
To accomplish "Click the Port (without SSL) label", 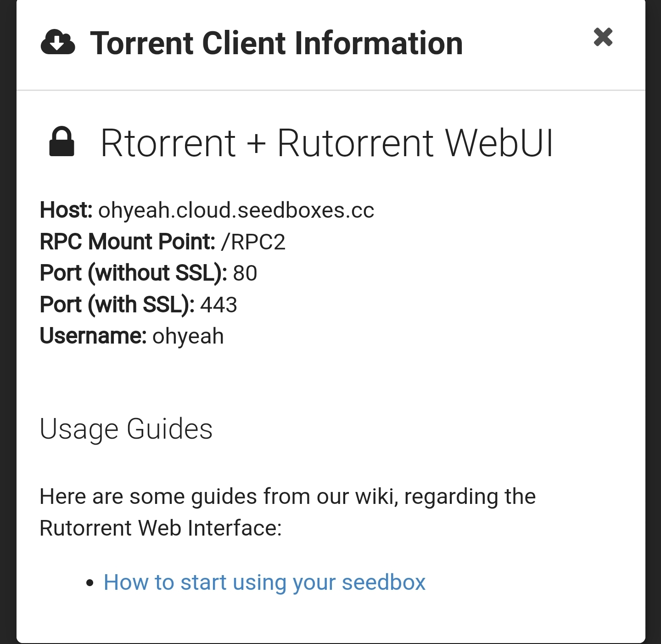I will 133,273.
